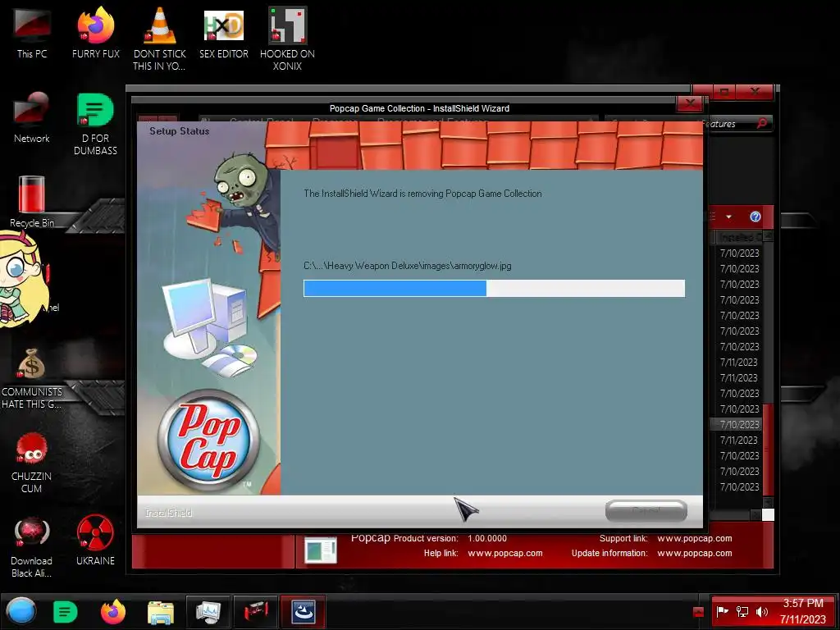The image size is (840, 630).
Task: Open File Explorer from the taskbar
Action: click(160, 612)
